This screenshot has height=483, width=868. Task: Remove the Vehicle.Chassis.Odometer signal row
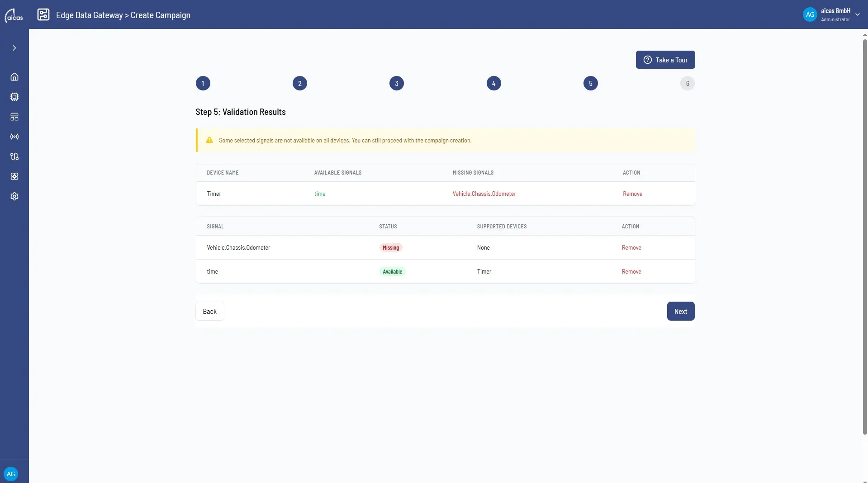tap(631, 247)
